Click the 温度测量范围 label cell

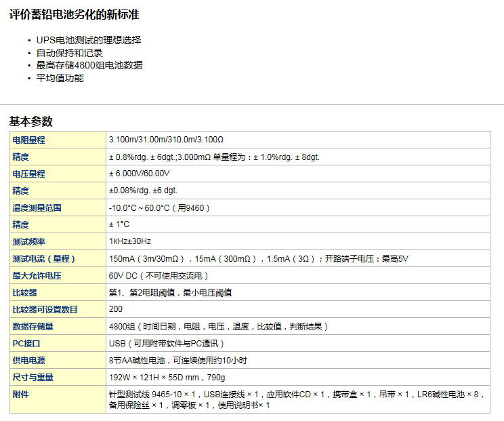(x=37, y=207)
